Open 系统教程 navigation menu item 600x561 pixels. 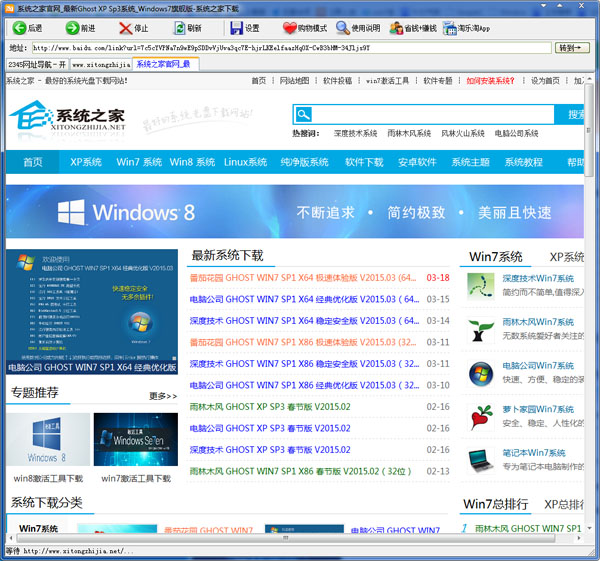[x=523, y=162]
